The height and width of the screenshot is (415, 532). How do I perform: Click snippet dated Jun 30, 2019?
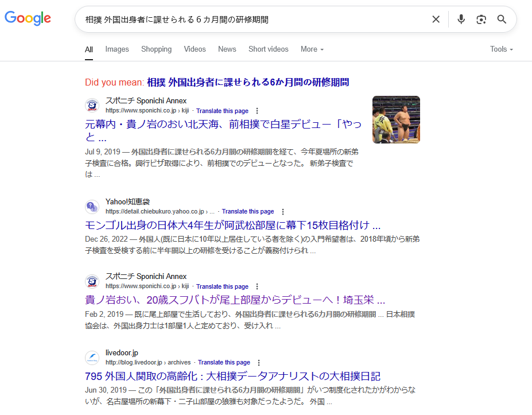250,395
